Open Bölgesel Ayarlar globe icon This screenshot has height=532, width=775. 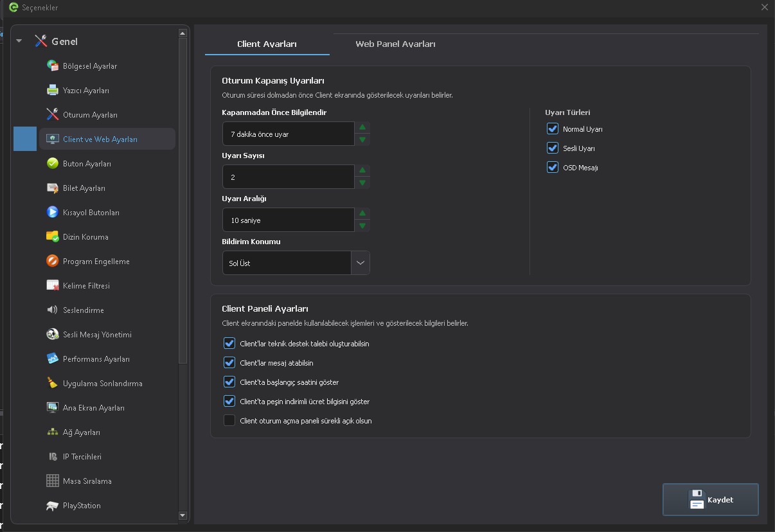[x=53, y=66]
